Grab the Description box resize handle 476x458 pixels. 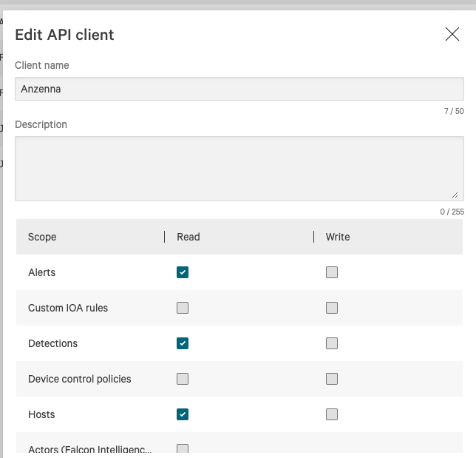pos(455,195)
